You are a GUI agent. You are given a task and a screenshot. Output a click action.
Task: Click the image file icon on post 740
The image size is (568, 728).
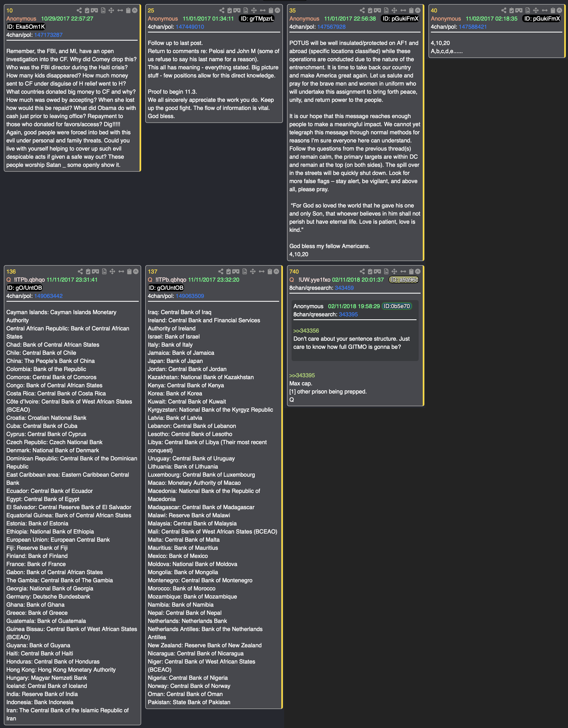click(386, 271)
